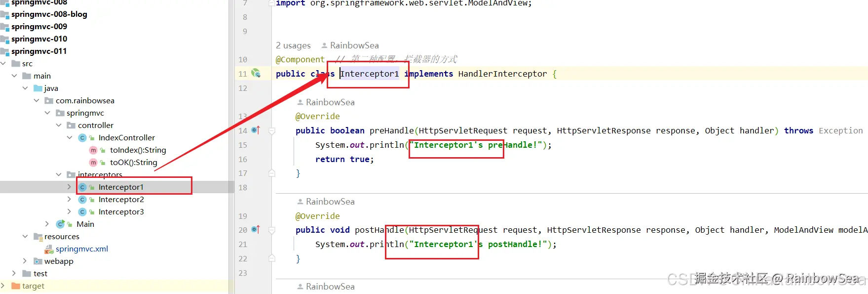Click the "2 usages" inlay hint
This screenshot has height=294, width=868.
pos(293,45)
